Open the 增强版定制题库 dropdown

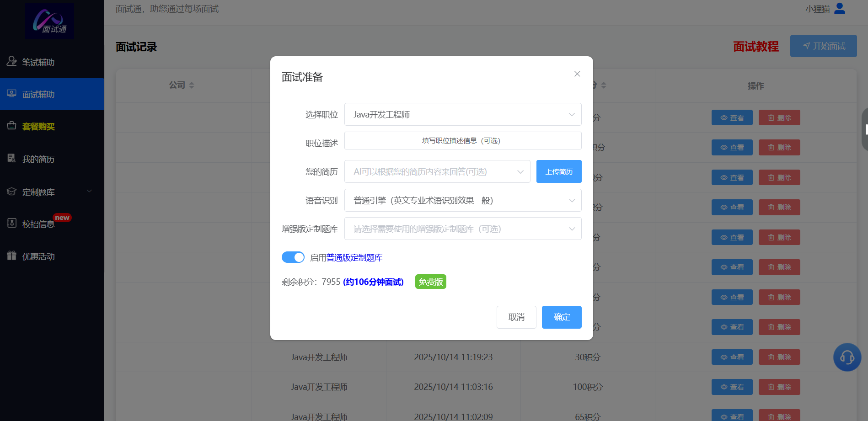[x=463, y=229]
